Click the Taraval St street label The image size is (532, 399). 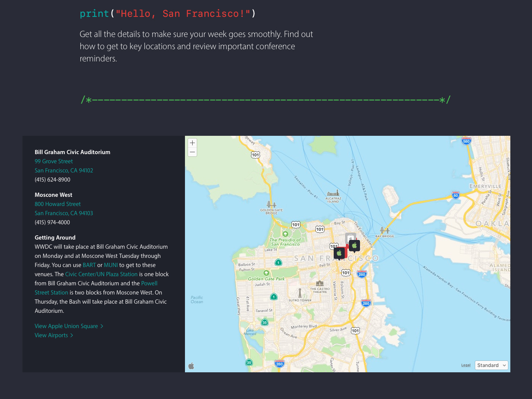tap(264, 311)
